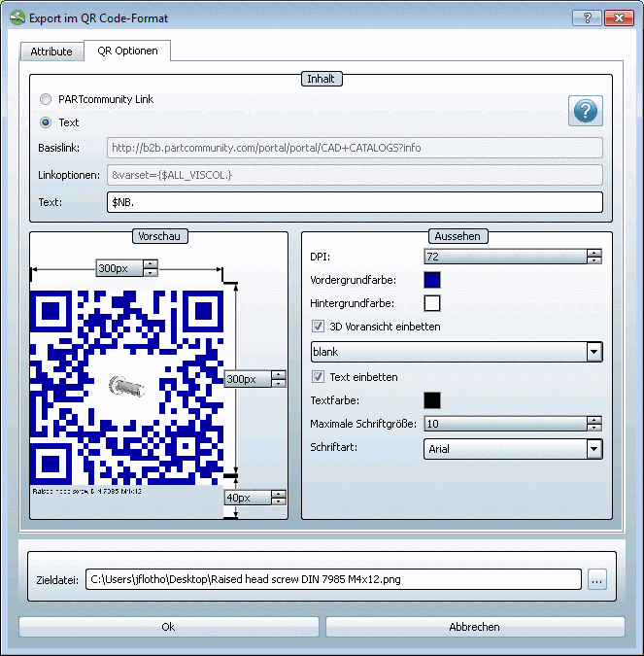Toggle 3D Voransicht einbetten checkbox

click(x=319, y=327)
